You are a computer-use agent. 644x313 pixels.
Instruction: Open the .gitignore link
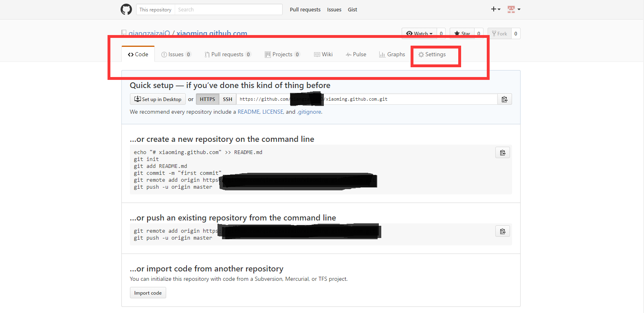coord(309,112)
